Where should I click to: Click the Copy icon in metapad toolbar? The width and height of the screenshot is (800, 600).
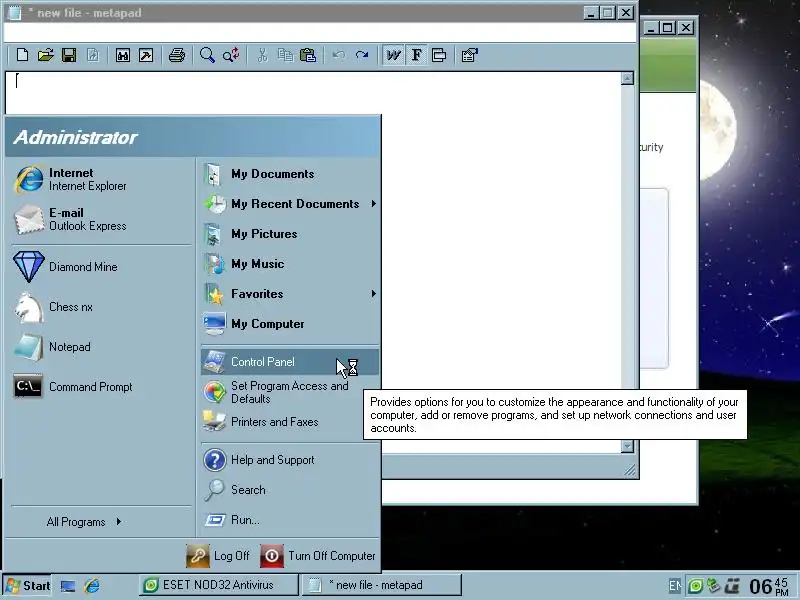(285, 55)
